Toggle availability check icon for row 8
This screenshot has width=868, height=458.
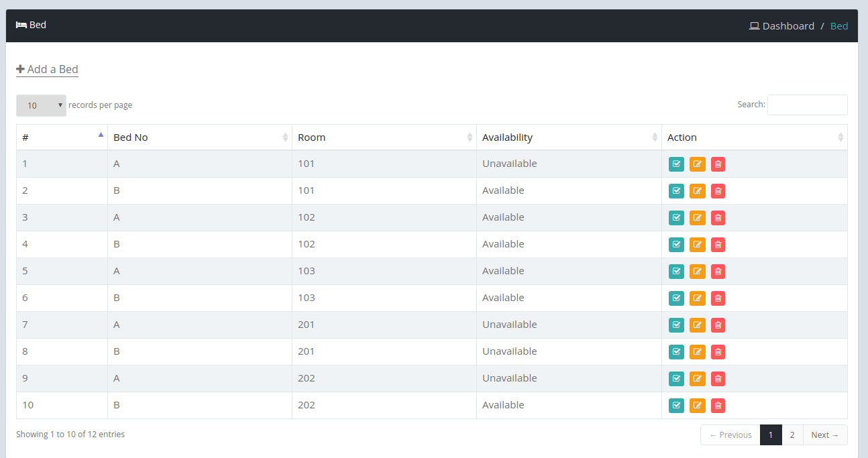676,352
